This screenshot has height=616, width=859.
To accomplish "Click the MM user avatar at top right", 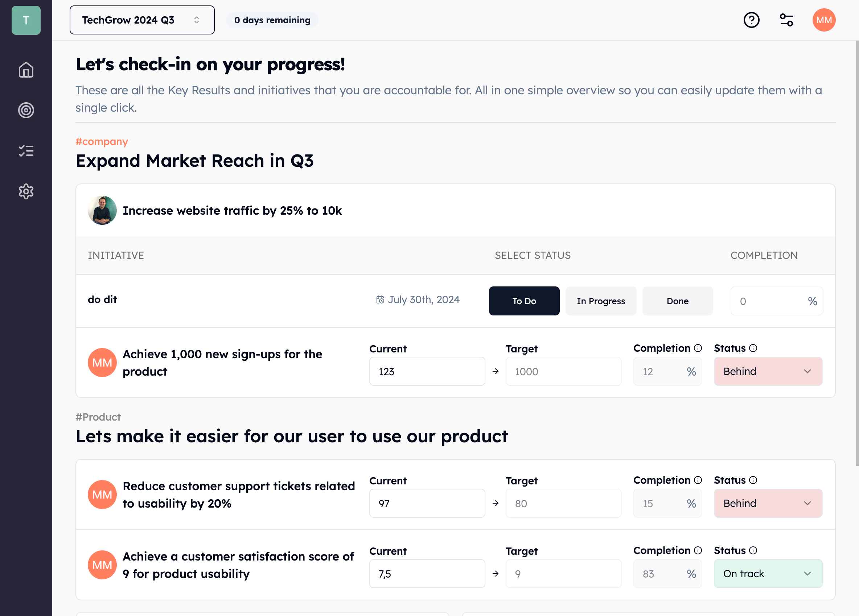I will 823,20.
